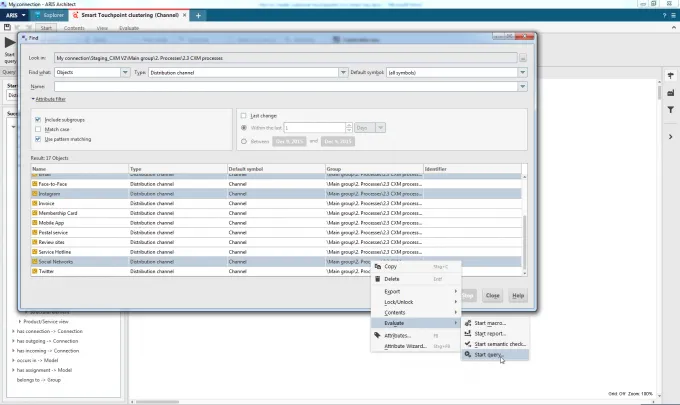Open the ARIS main menu
Viewport: 680px width, 405px height.
15,15
